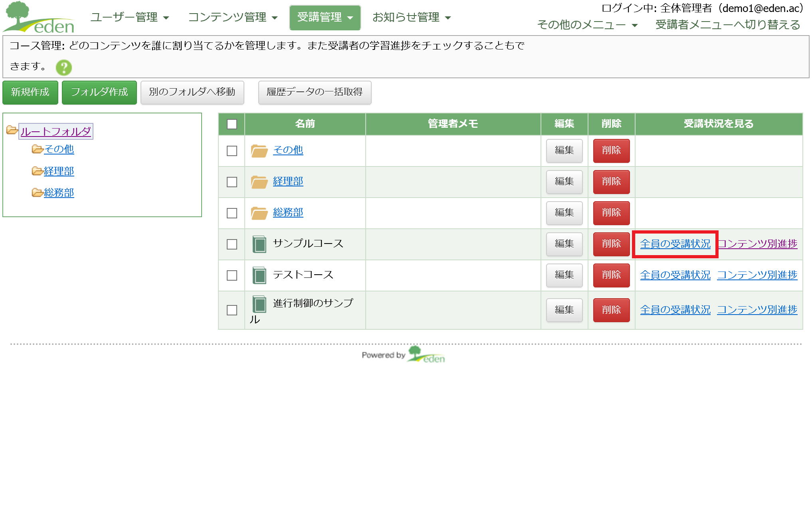Click the eden logo at top left
Viewport: 812px width, 511px height.
coord(39,18)
